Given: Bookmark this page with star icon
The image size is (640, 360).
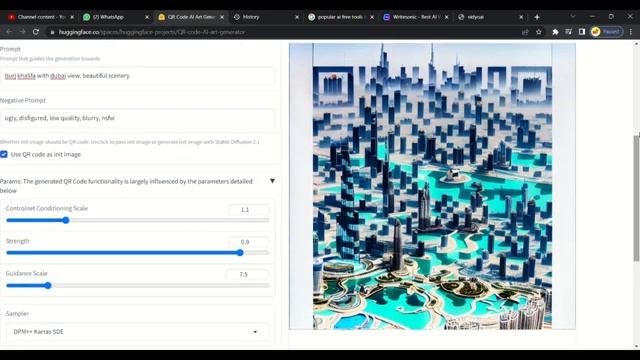Looking at the screenshot, I should point(539,32).
